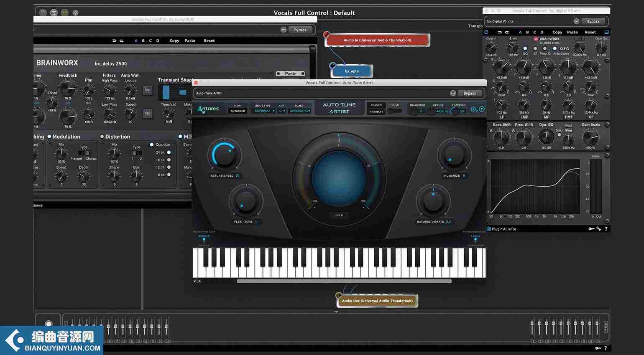Click redo arrow in bx_digital V3 toolbar
Viewport: 644px width, 355px height.
[x=507, y=32]
